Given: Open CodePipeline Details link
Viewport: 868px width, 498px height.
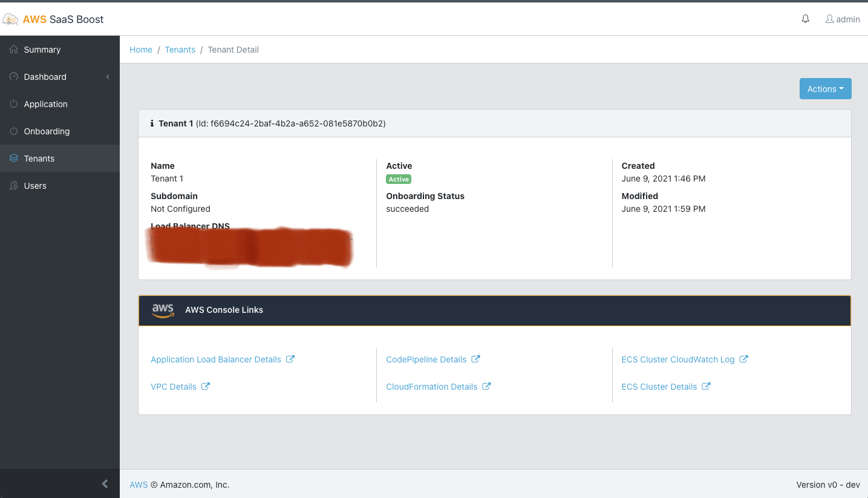Looking at the screenshot, I should [426, 359].
